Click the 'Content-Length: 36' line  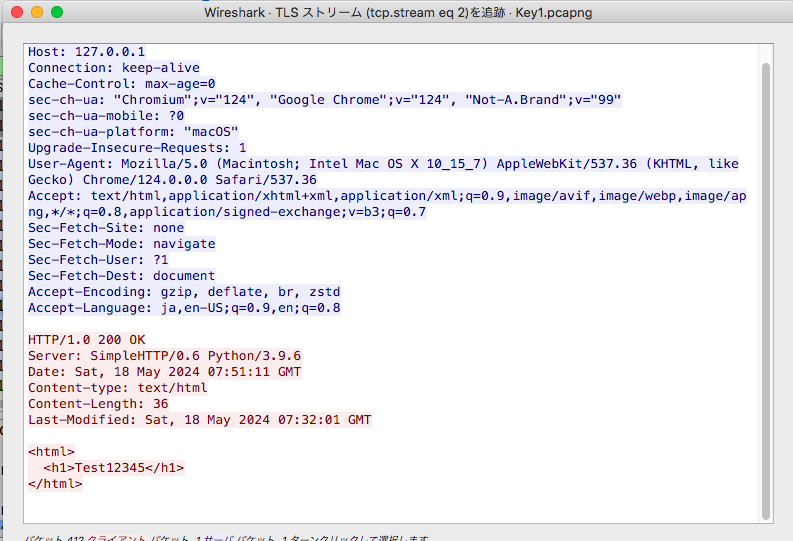tap(98, 404)
